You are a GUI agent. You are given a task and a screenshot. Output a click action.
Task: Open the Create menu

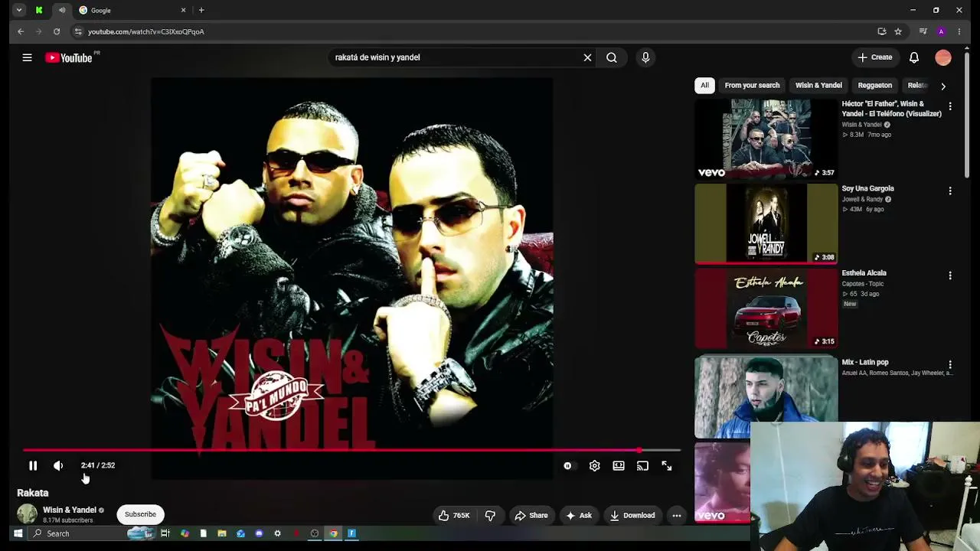[875, 57]
